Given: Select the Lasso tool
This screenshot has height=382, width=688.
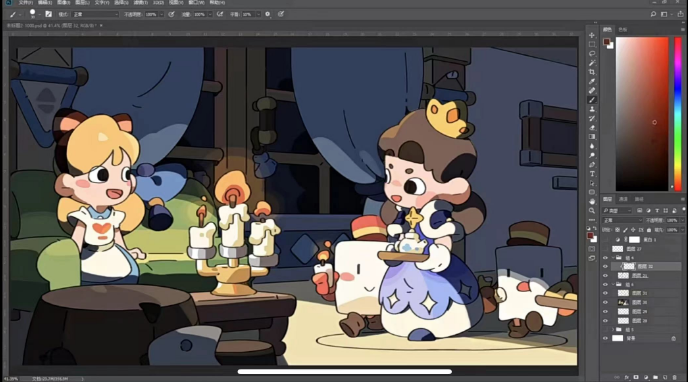Looking at the screenshot, I should point(592,54).
